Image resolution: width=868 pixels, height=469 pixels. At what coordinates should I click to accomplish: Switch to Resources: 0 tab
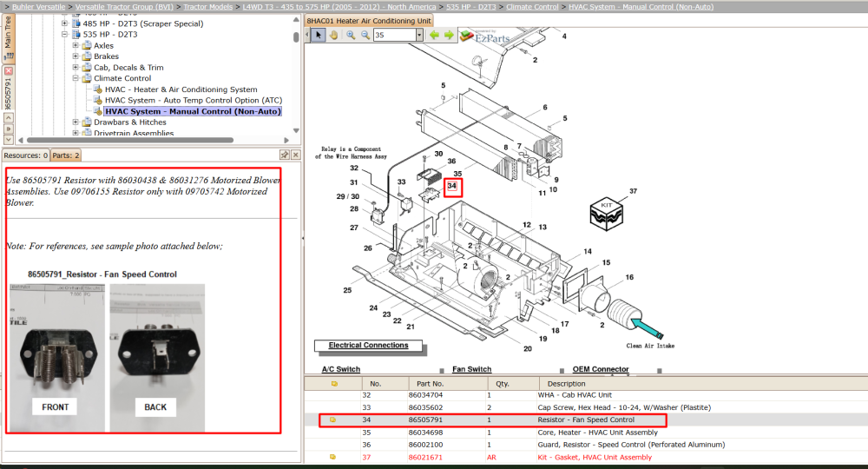pos(25,155)
